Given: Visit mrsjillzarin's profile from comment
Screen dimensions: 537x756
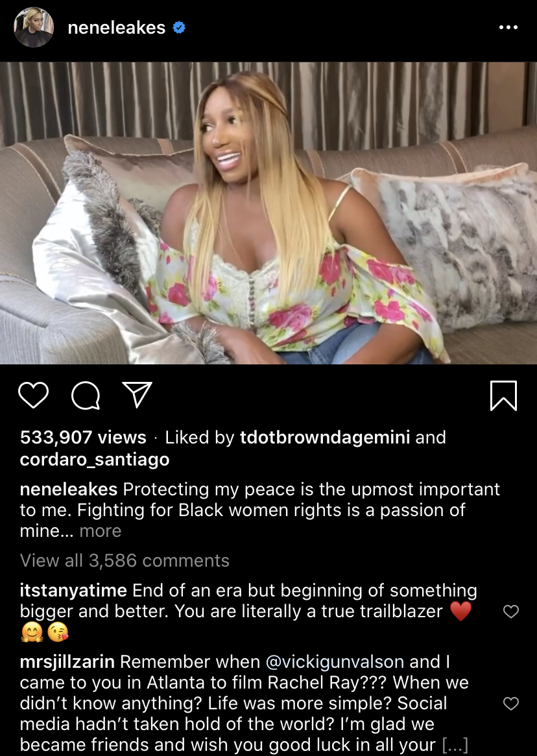Looking at the screenshot, I should click(x=67, y=662).
